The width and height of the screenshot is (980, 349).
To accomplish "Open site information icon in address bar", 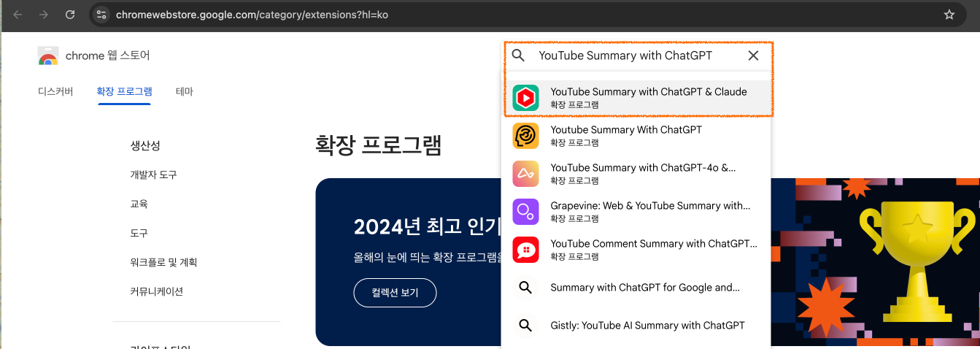I will pyautogui.click(x=101, y=15).
